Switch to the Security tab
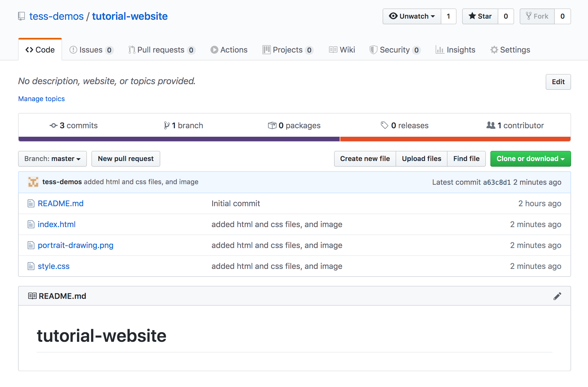588x387 pixels. click(395, 50)
